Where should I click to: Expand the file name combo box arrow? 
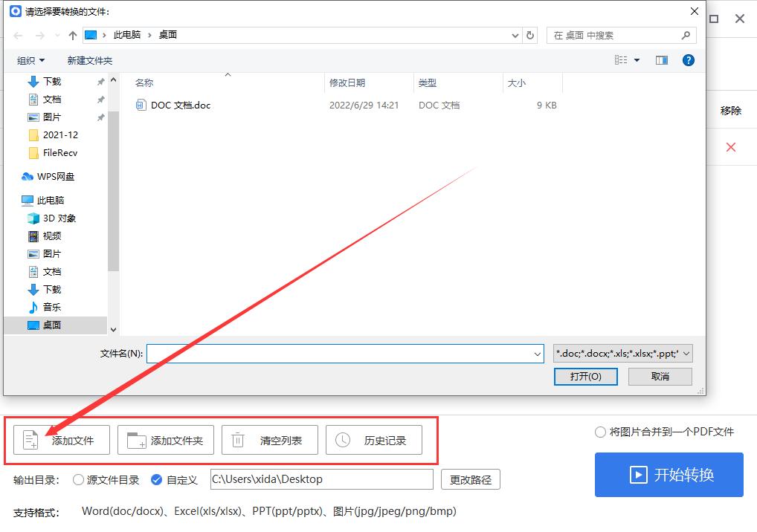click(x=538, y=354)
